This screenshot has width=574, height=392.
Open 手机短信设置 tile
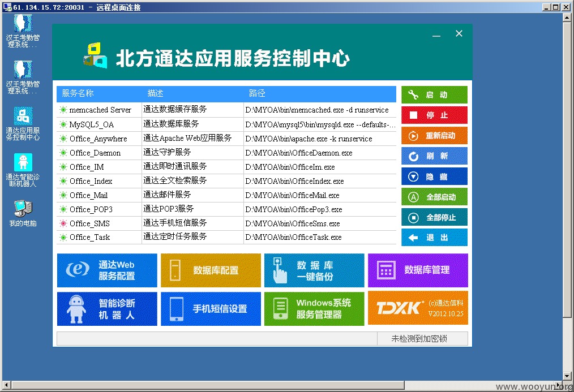pyautogui.click(x=211, y=309)
